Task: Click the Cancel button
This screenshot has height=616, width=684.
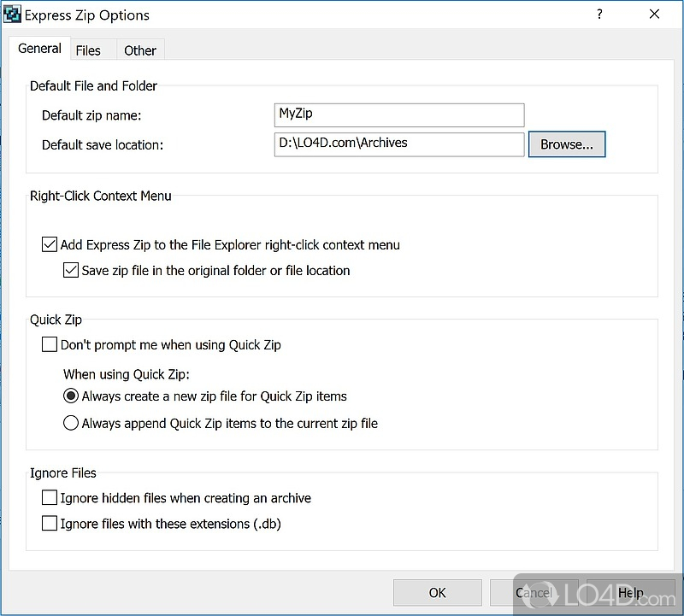Action: point(534,593)
